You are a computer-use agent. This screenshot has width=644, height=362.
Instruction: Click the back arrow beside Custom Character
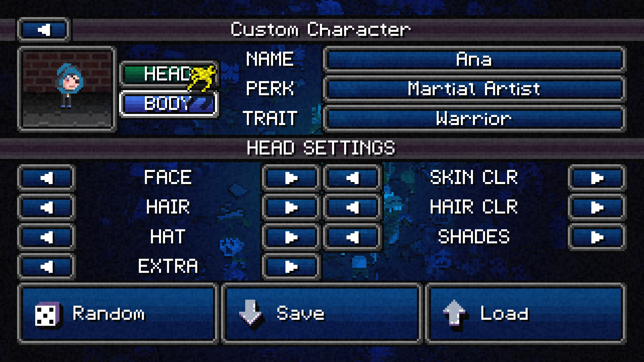[44, 30]
